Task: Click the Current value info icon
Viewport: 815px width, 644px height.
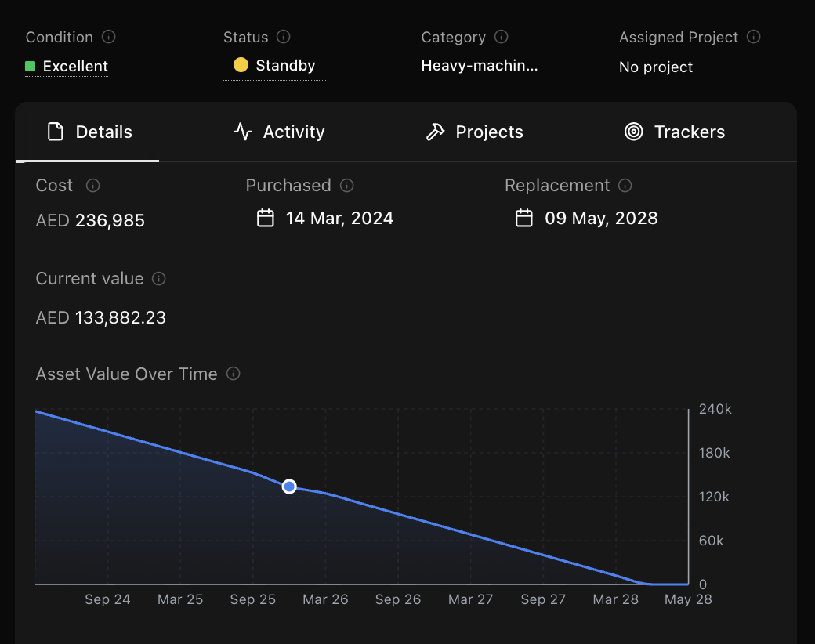Action: [x=159, y=279]
